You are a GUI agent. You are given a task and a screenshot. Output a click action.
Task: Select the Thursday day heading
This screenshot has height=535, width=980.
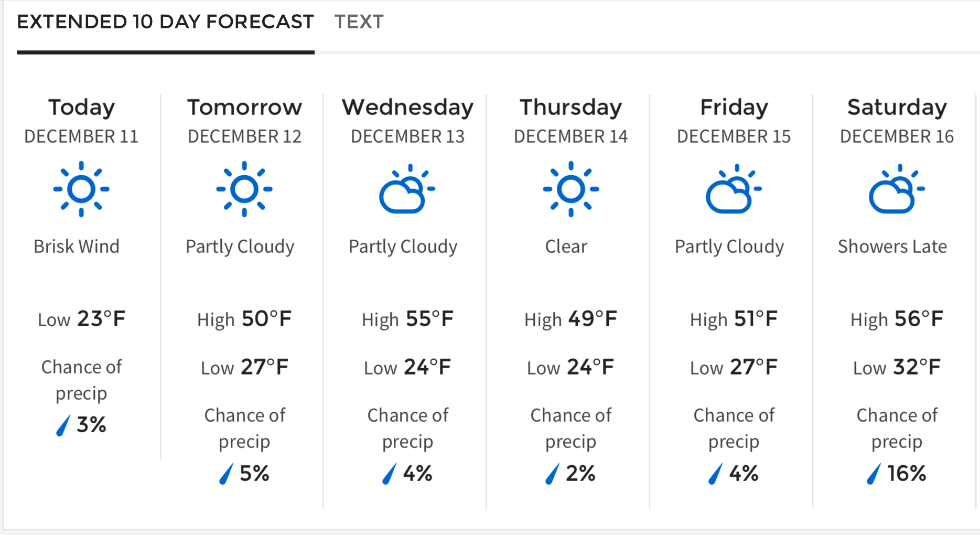click(x=571, y=108)
